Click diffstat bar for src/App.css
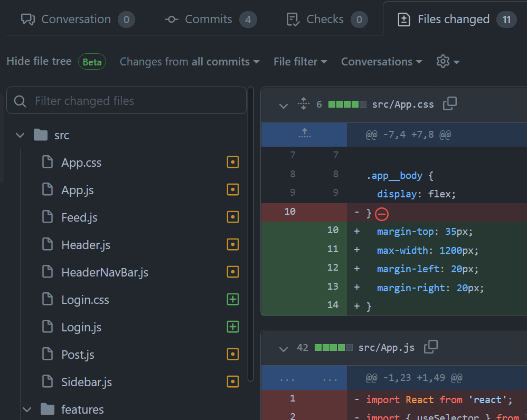This screenshot has width=527, height=420. point(347,104)
